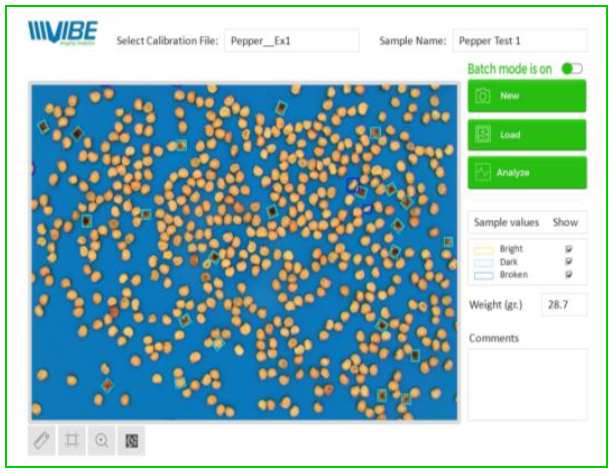Viewport: 614px width, 473px height.
Task: Click inside the Comments text box
Action: point(527,384)
